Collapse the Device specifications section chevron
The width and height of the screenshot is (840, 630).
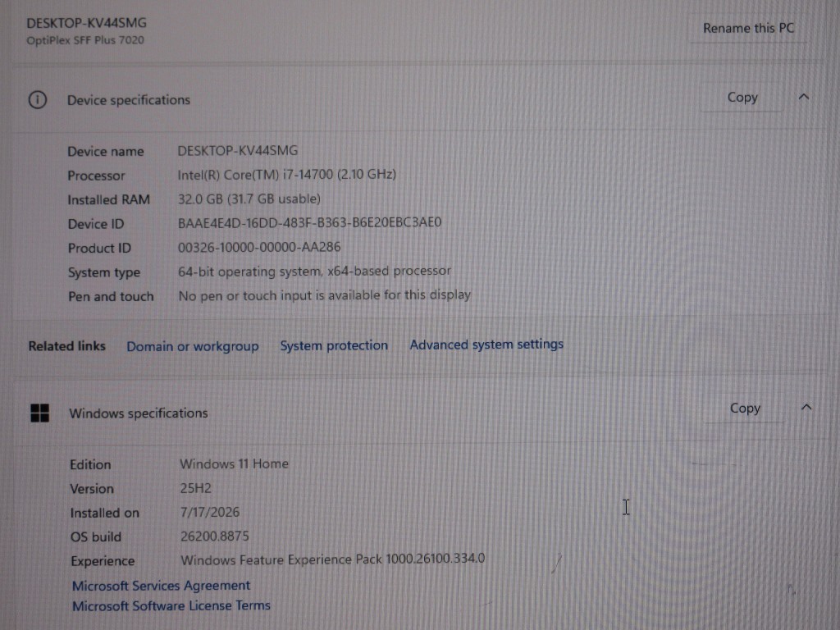point(804,97)
